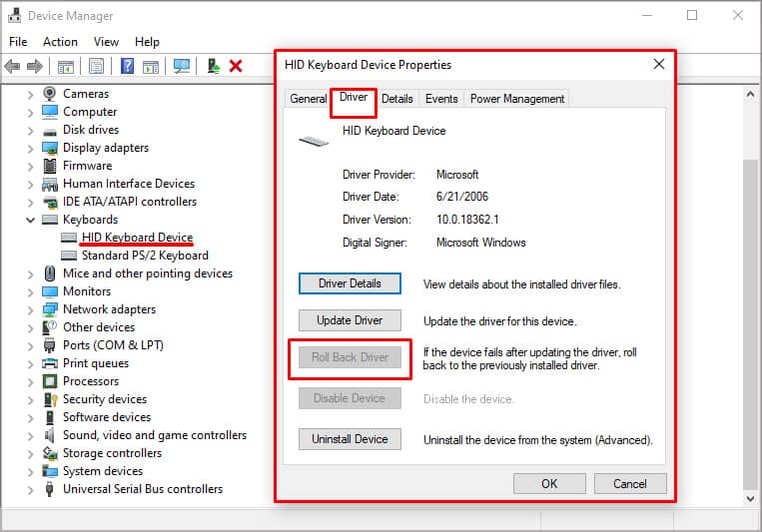Click the Disk drives category icon
This screenshot has height=532, width=762.
click(50, 131)
